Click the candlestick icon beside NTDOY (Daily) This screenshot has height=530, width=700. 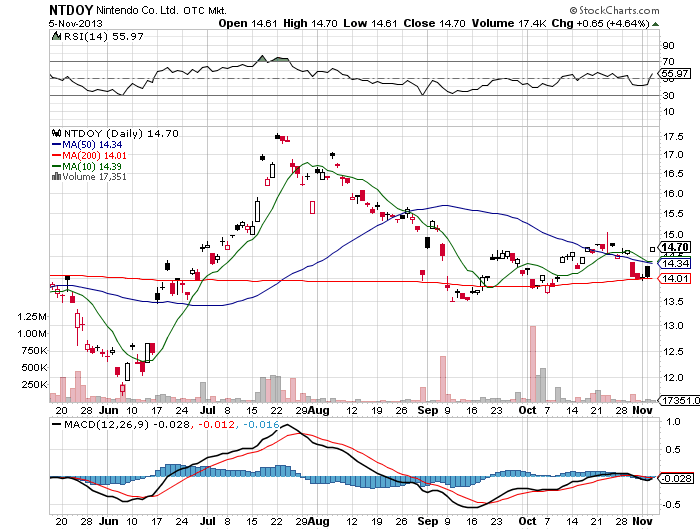coord(56,133)
